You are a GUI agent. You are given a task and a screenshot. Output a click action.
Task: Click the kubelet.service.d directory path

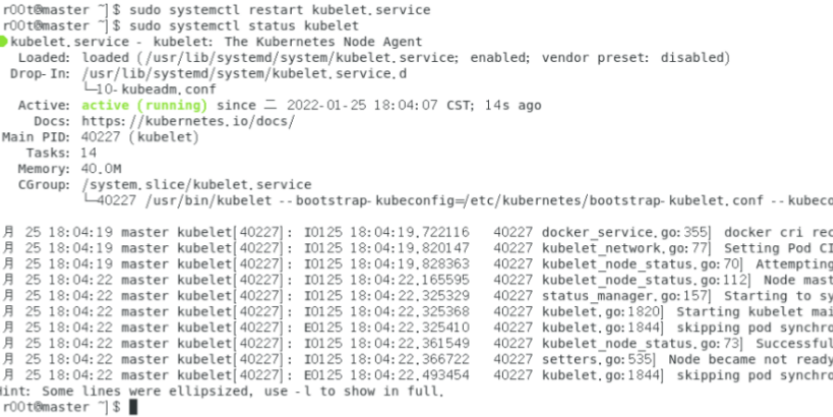244,74
